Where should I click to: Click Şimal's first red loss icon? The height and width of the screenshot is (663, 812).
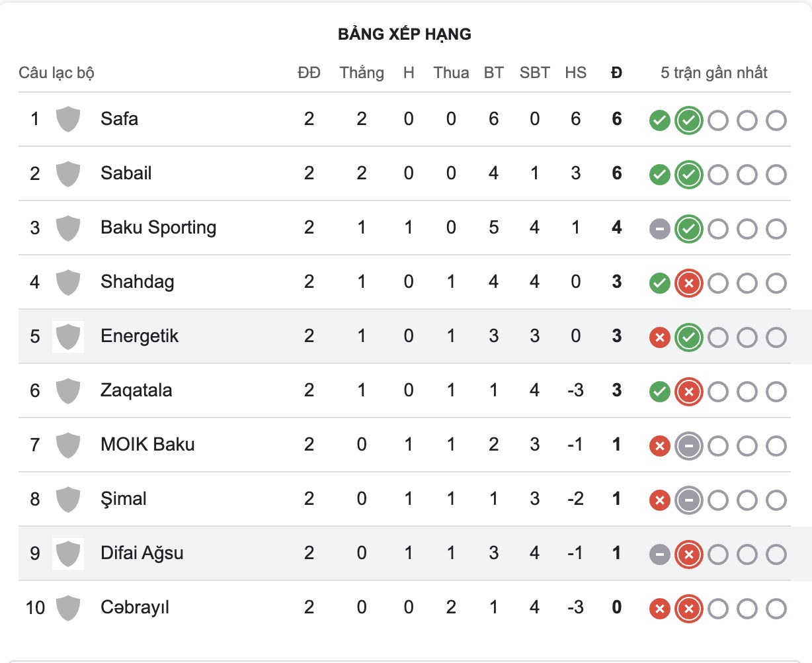tap(659, 500)
